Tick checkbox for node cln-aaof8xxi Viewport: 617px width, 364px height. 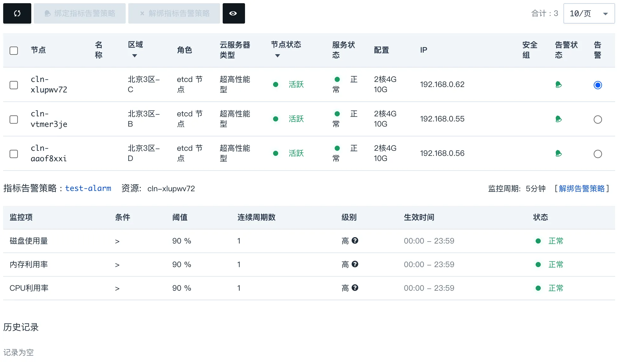[14, 154]
